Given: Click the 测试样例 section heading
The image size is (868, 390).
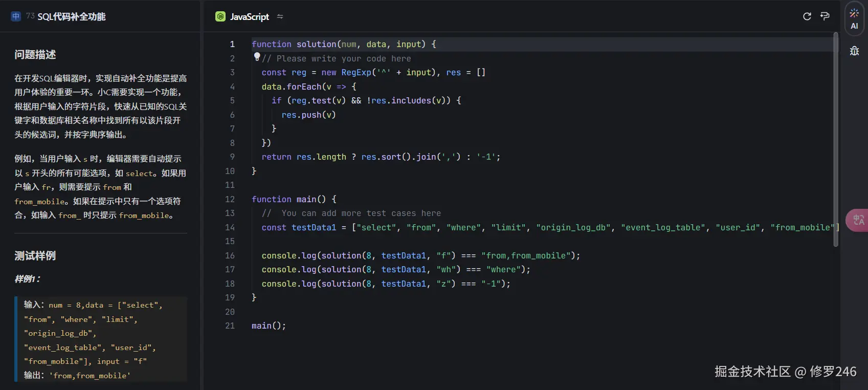Looking at the screenshot, I should coord(35,255).
